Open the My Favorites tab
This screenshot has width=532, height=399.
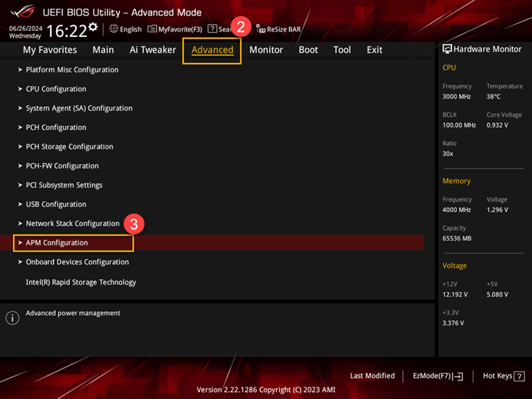pos(50,50)
